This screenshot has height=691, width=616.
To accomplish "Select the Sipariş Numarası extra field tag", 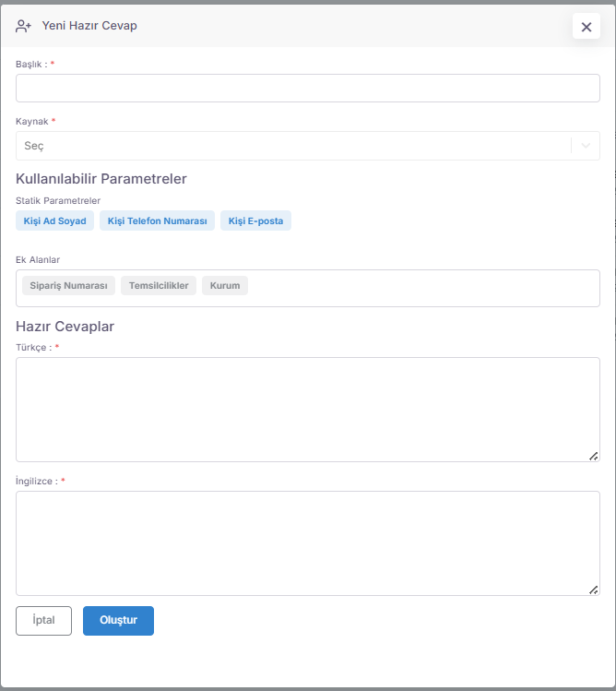I will point(68,286).
